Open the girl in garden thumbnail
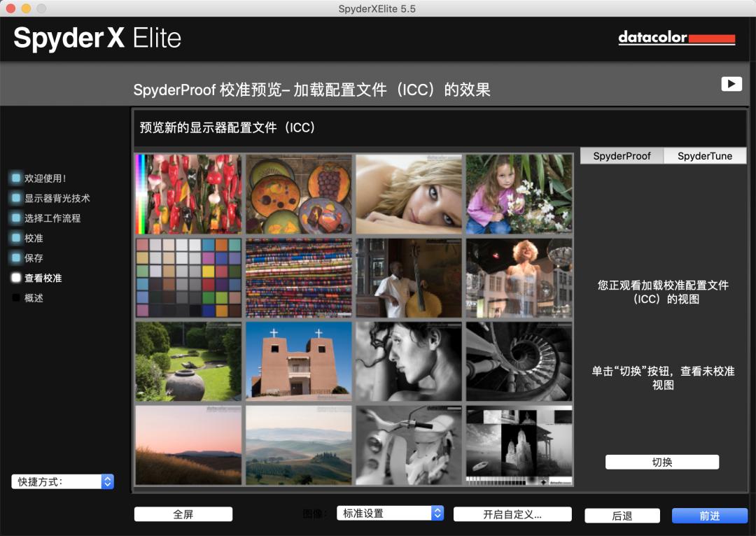 pyautogui.click(x=519, y=194)
